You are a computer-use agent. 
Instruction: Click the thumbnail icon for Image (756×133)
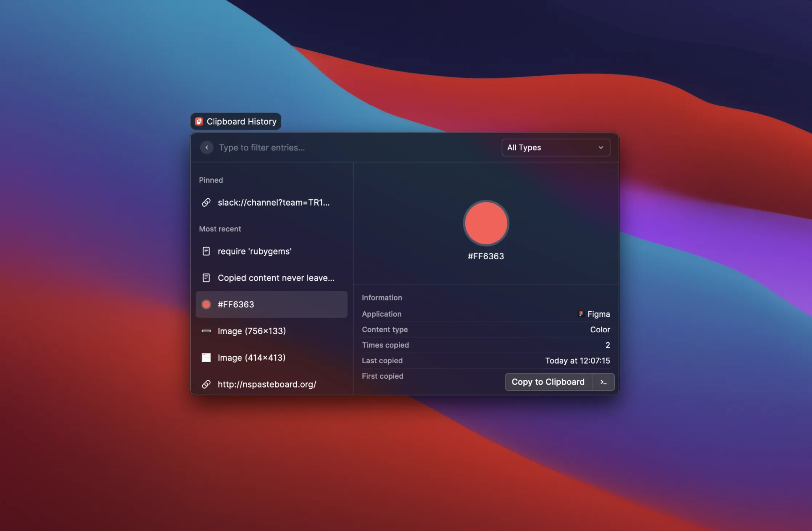(x=206, y=331)
